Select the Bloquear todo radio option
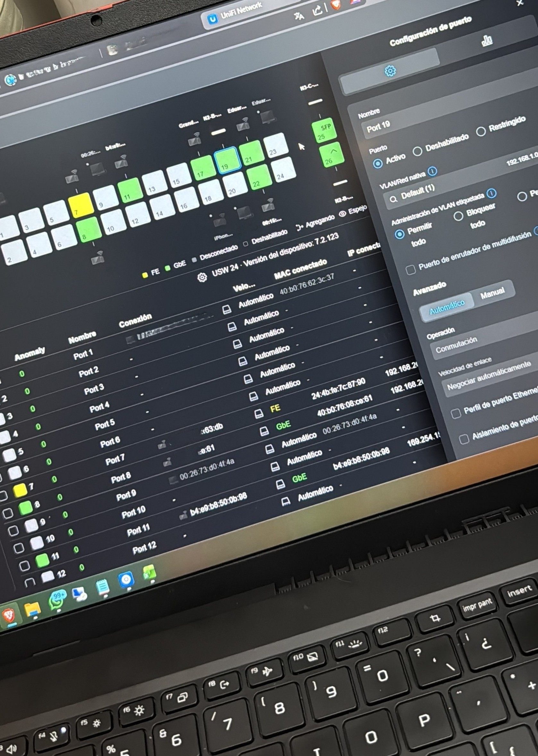Screen dimensions: 538x756 pyautogui.click(x=458, y=216)
